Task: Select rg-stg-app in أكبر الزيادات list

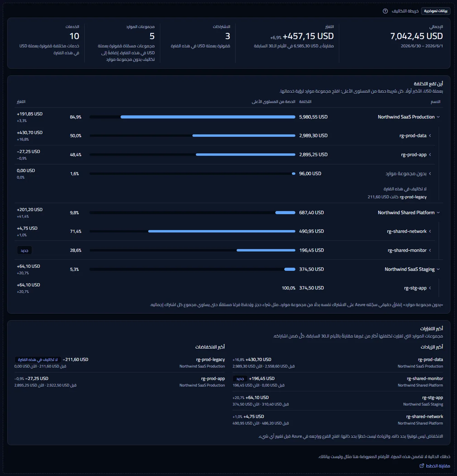Action: (432, 398)
